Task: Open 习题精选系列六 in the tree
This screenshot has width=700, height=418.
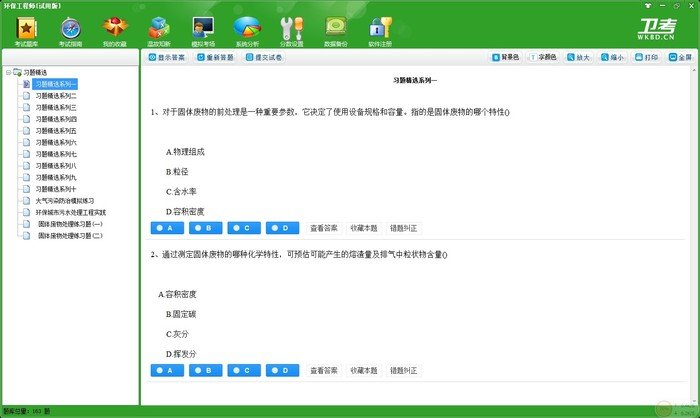Action: (x=56, y=142)
